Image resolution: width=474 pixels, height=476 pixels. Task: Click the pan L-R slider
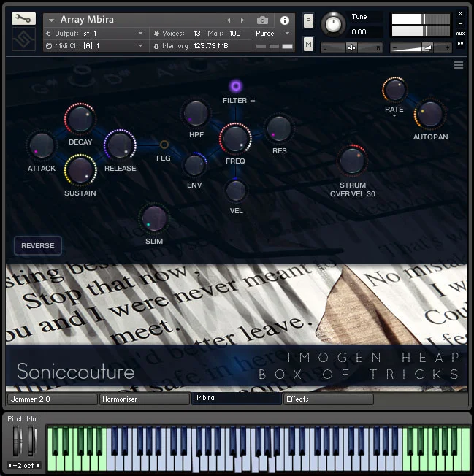351,47
